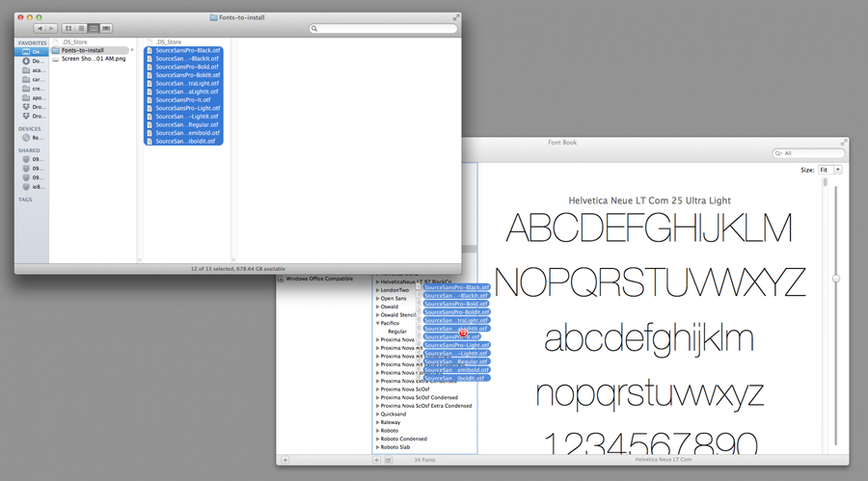868x481 pixels.
Task: Click add collection plus button in Font Book
Action: (x=285, y=461)
